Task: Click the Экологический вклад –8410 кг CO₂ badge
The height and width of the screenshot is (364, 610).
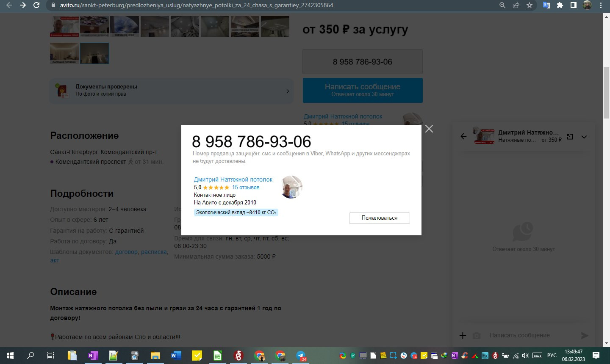Action: pyautogui.click(x=236, y=212)
